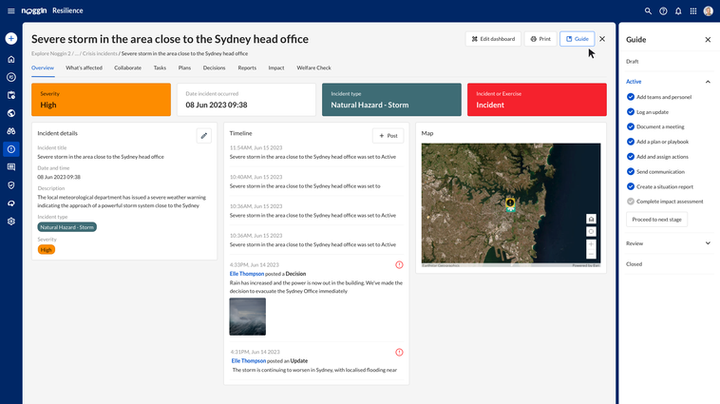Click the plus create icon in sidebar

pos(11,39)
